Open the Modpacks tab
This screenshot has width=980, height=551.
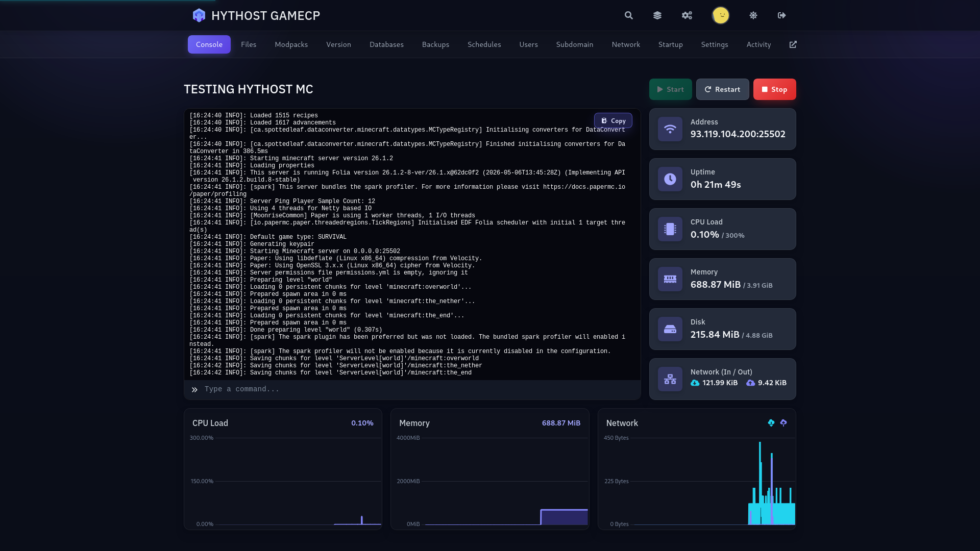[291, 44]
